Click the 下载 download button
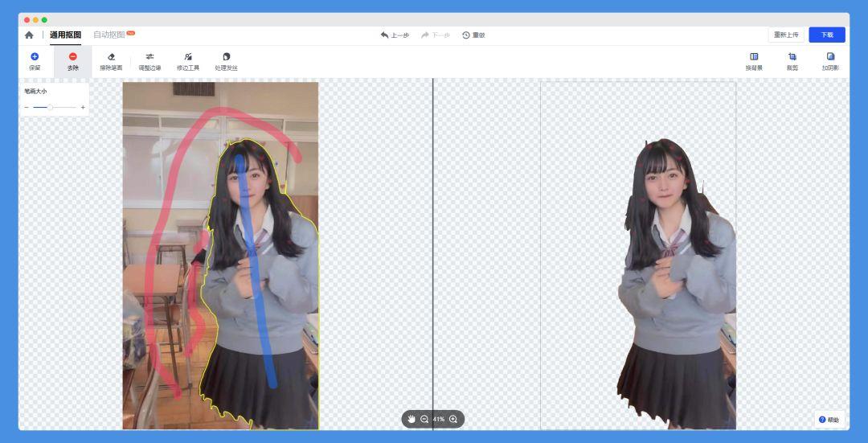The image size is (868, 443). [x=827, y=35]
